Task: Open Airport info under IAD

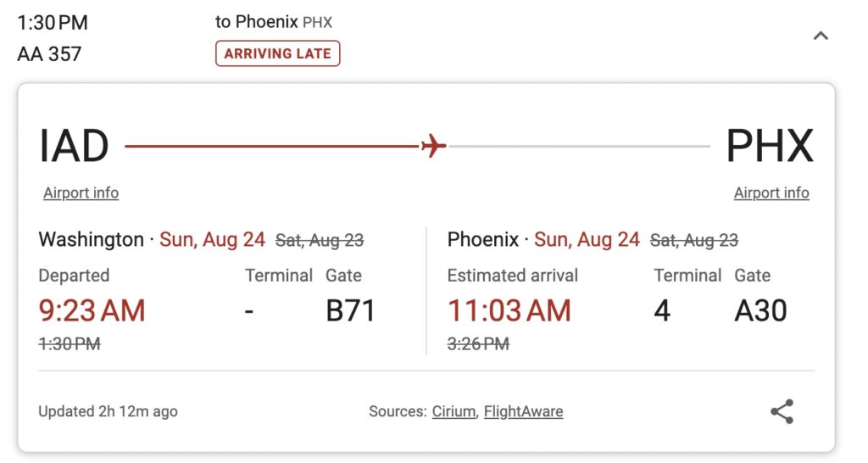Action: click(81, 192)
